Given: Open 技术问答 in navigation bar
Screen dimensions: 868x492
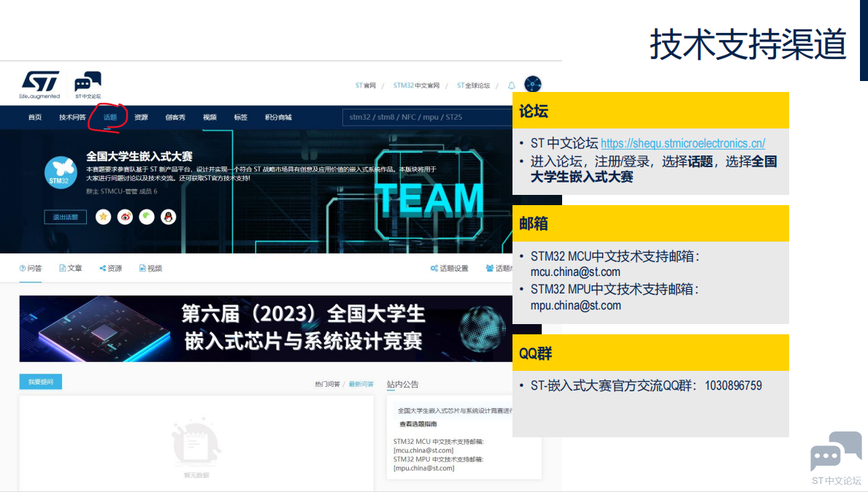Looking at the screenshot, I should point(72,118).
